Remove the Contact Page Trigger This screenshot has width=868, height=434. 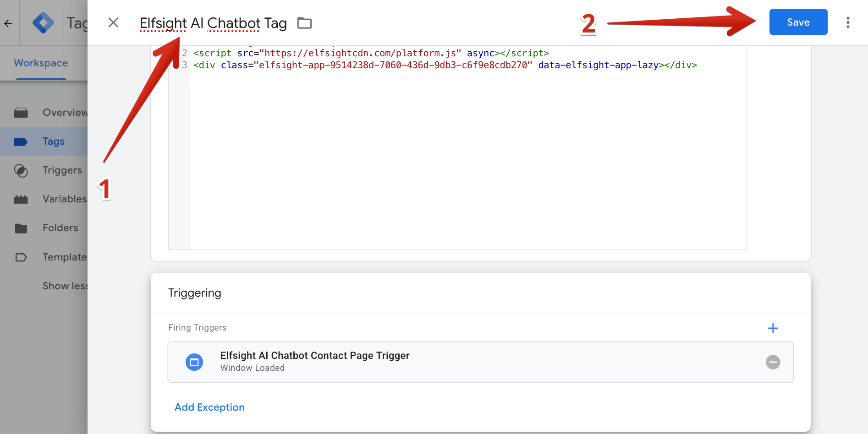point(773,362)
